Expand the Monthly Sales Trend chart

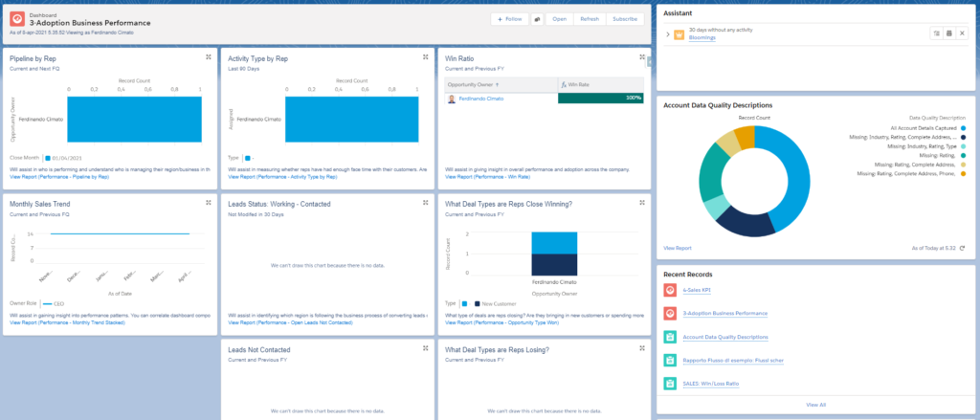pyautogui.click(x=208, y=203)
